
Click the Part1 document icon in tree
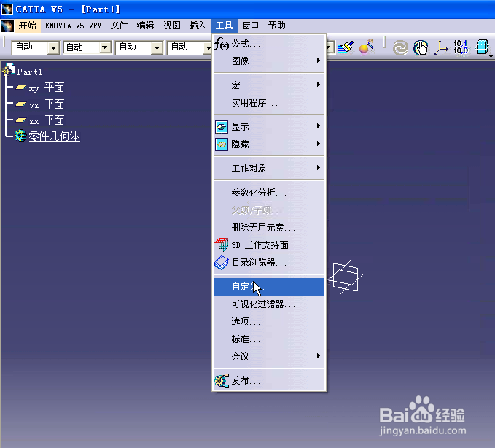pyautogui.click(x=8, y=70)
